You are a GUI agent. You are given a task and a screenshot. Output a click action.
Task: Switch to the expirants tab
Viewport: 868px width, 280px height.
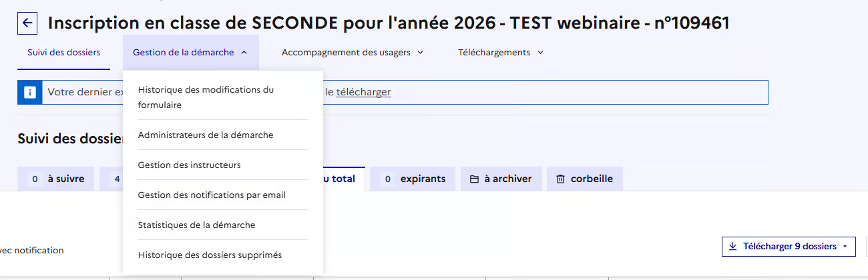[x=413, y=179]
